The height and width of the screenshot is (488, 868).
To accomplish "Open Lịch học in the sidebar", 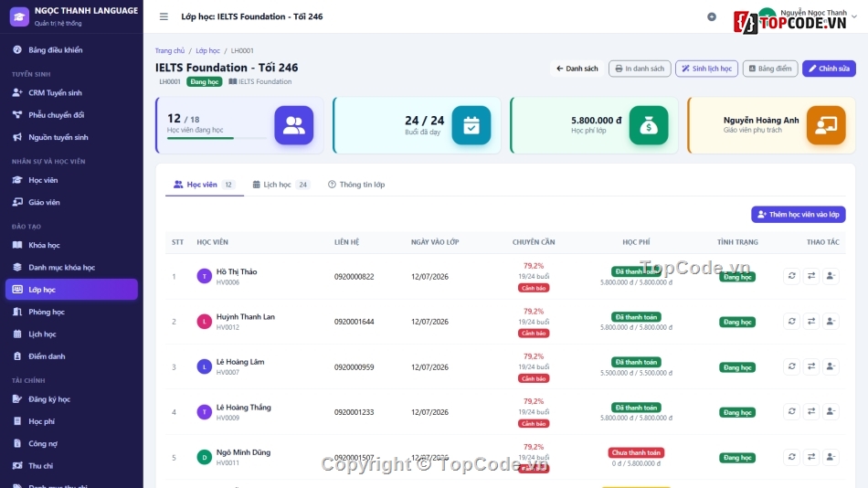I will pyautogui.click(x=71, y=334).
